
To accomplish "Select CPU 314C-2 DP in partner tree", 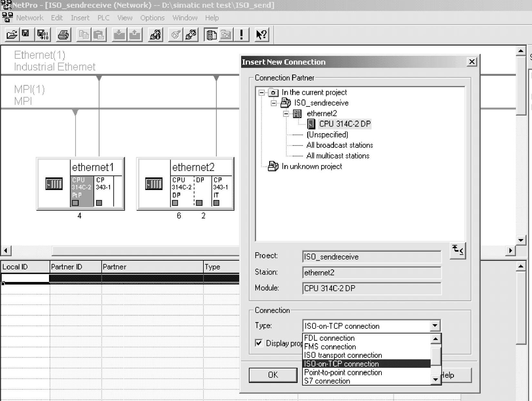I will [345, 124].
